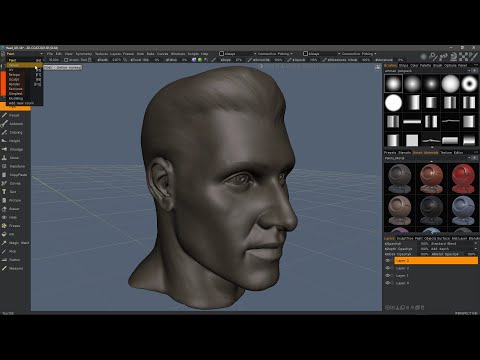Select the Freeze tool
Screen dimensions: 480x360
(x=12, y=226)
